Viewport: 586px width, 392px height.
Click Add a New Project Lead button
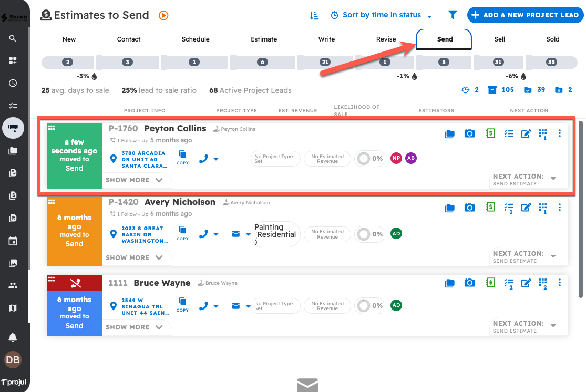[x=525, y=15]
